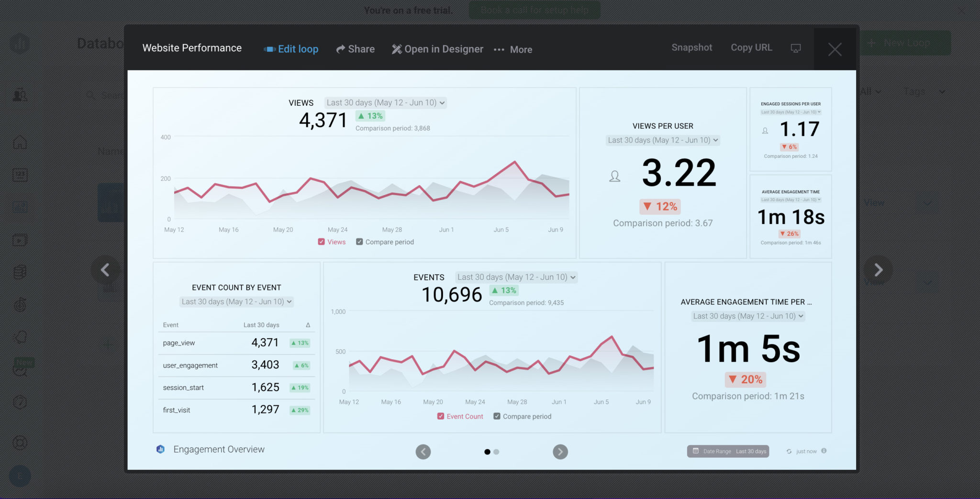Click the Databox logo next to Engagement Overview
The width and height of the screenshot is (980, 499).
160,449
